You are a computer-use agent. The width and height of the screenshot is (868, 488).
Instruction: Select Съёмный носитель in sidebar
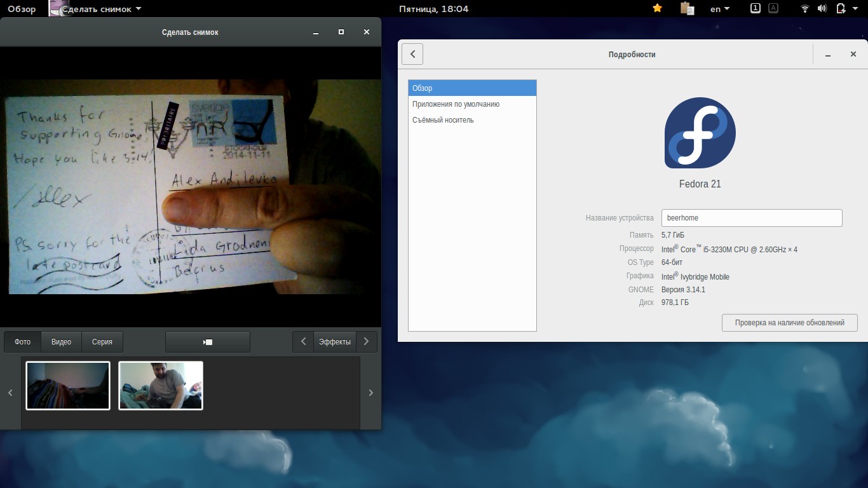click(472, 120)
